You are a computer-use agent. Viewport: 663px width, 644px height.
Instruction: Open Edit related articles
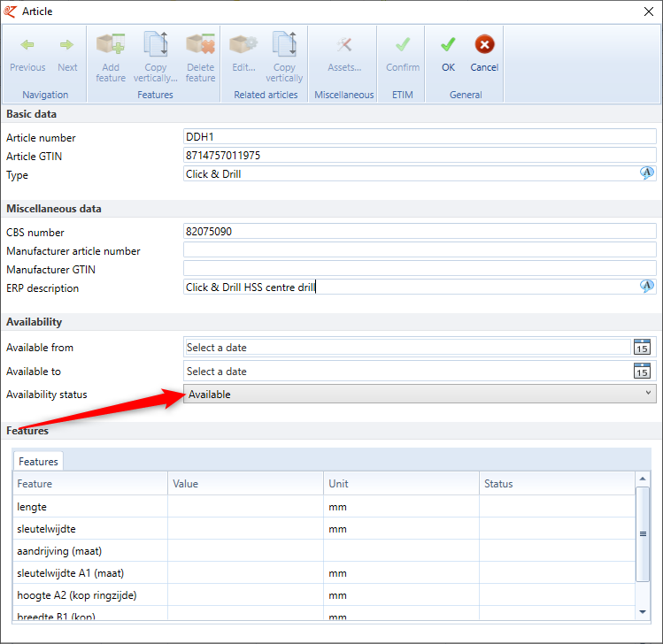[x=243, y=54]
